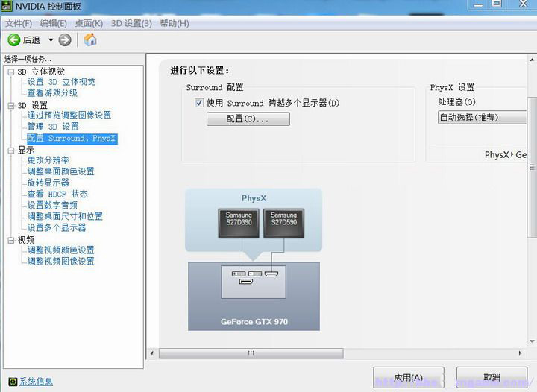Click the GeForce GTX 970 label
This screenshot has width=537, height=392.
[254, 321]
